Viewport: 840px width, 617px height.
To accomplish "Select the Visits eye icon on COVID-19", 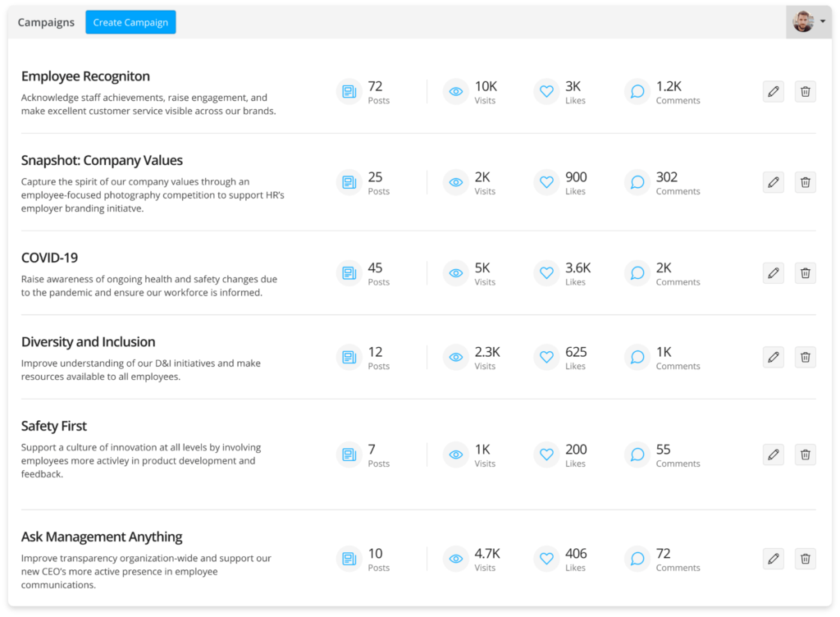I will coord(455,272).
